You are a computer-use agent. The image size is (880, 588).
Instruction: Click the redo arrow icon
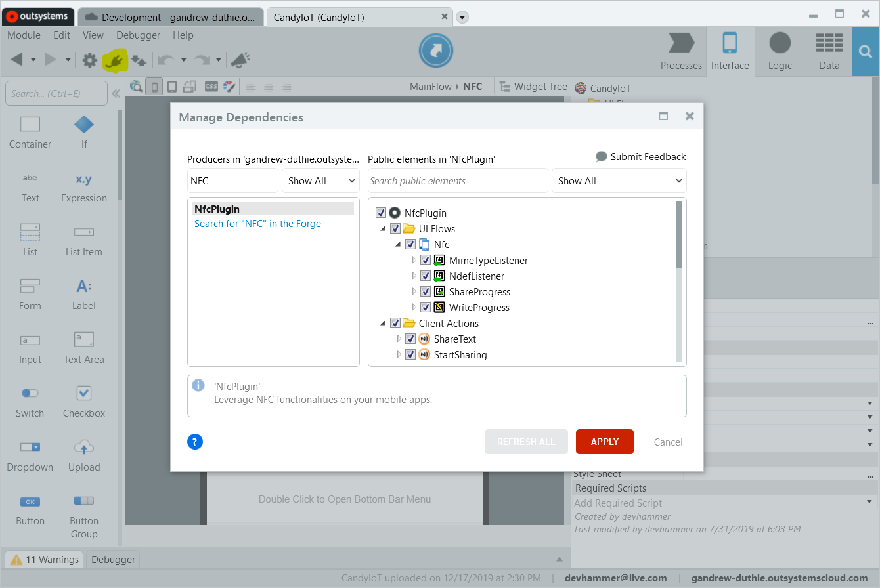[202, 60]
